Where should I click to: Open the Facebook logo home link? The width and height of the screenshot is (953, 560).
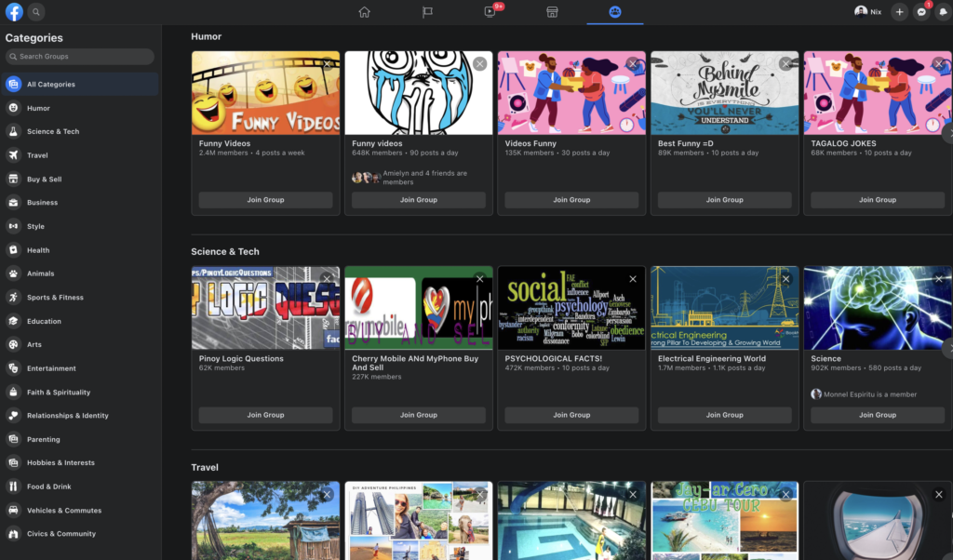14,11
